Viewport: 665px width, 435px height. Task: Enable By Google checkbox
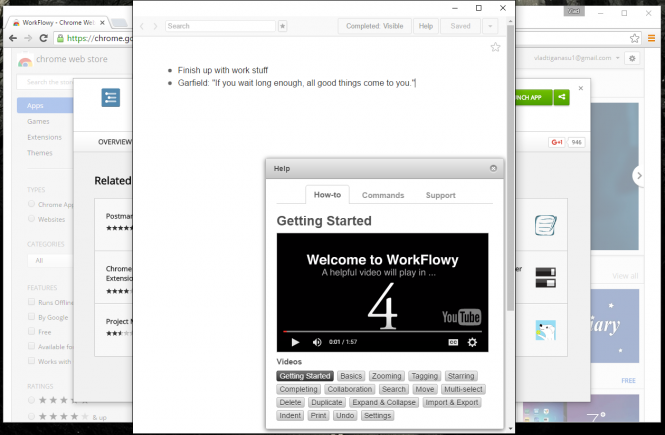31,317
